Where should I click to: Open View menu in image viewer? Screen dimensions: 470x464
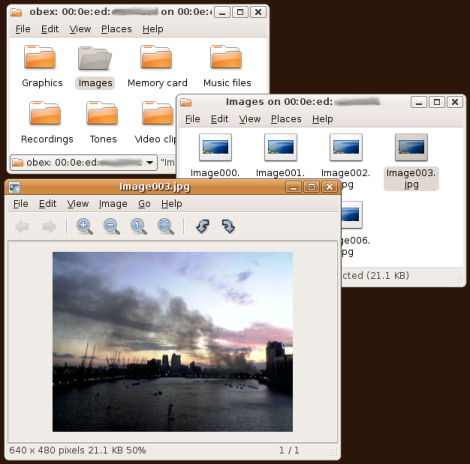tap(78, 204)
